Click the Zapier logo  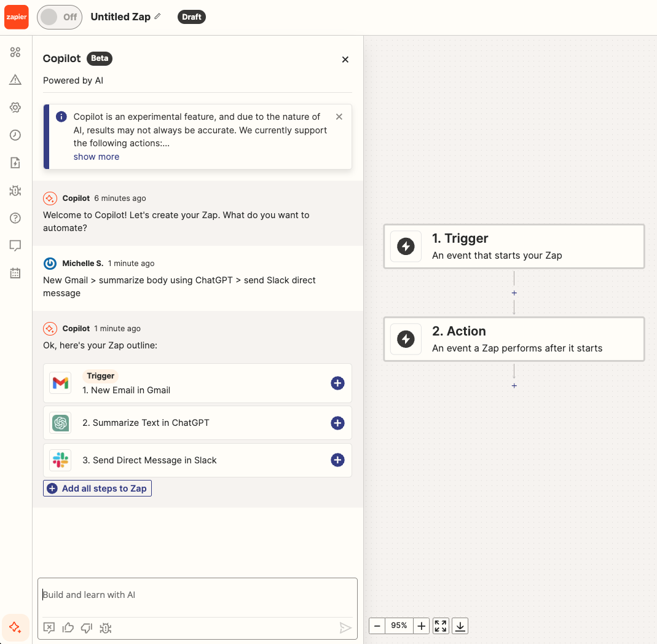point(17,17)
